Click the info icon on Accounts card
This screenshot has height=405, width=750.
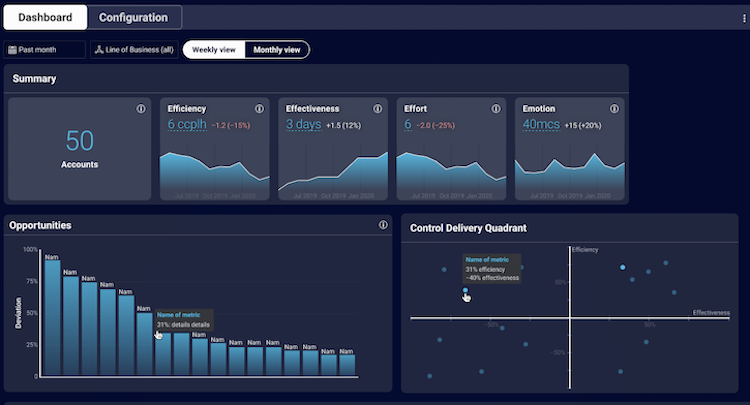coord(141,109)
